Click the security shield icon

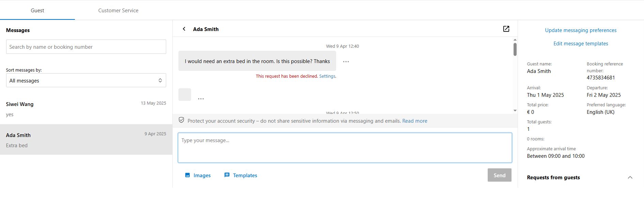tap(182, 120)
